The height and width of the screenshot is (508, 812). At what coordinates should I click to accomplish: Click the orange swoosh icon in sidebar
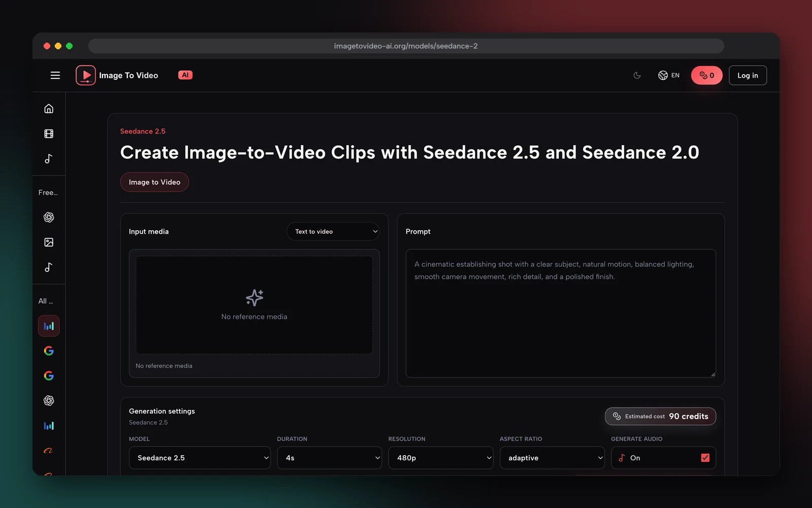click(49, 451)
